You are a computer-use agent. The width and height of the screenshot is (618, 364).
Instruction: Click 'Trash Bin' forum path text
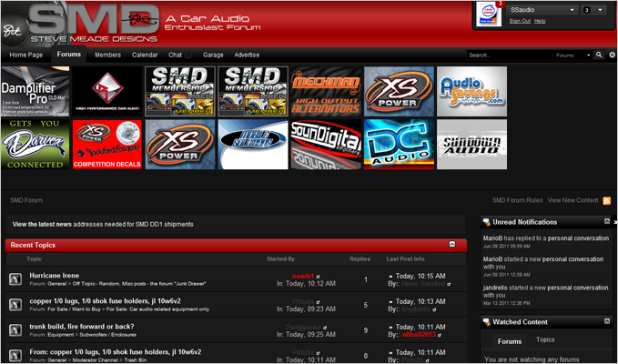click(136, 360)
